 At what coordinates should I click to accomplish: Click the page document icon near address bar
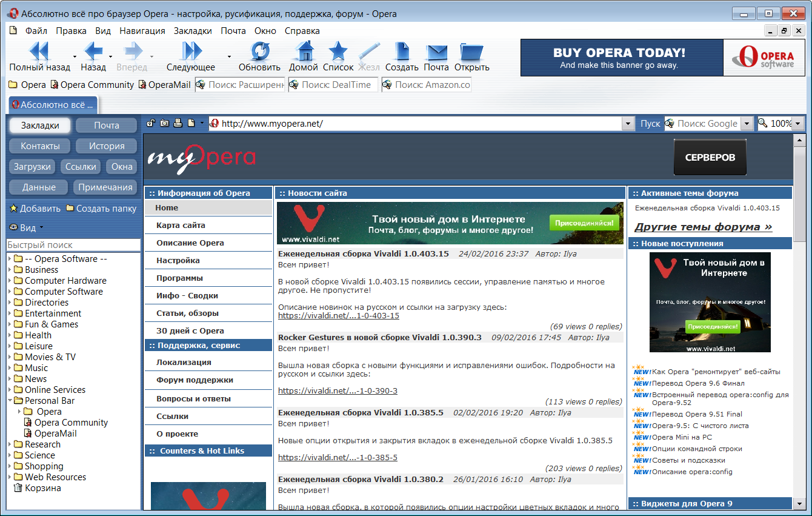coord(191,123)
